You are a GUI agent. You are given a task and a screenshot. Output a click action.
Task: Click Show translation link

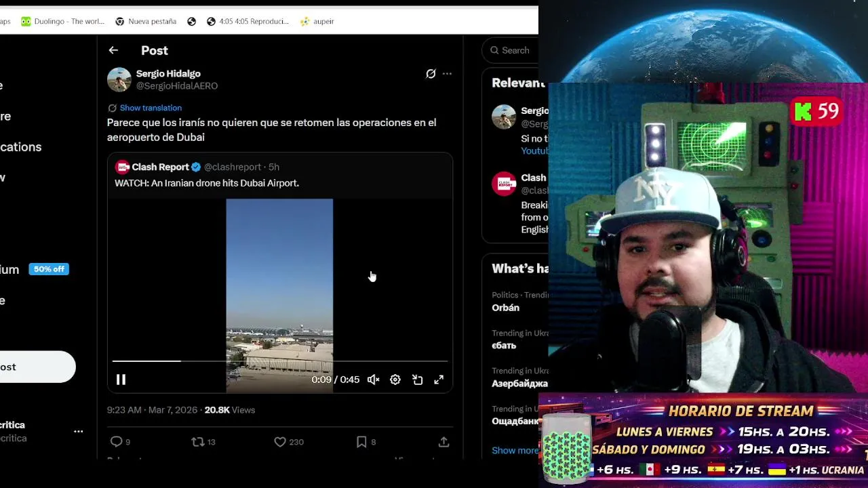(x=151, y=108)
